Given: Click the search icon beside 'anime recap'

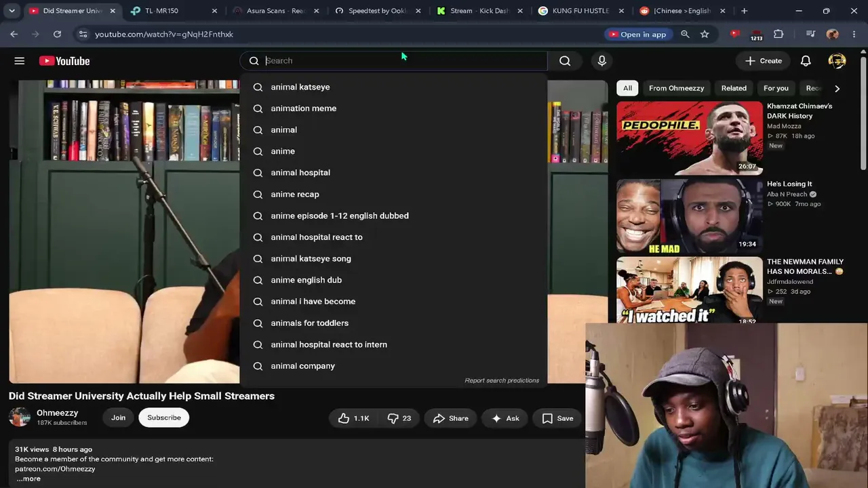Looking at the screenshot, I should [x=258, y=195].
